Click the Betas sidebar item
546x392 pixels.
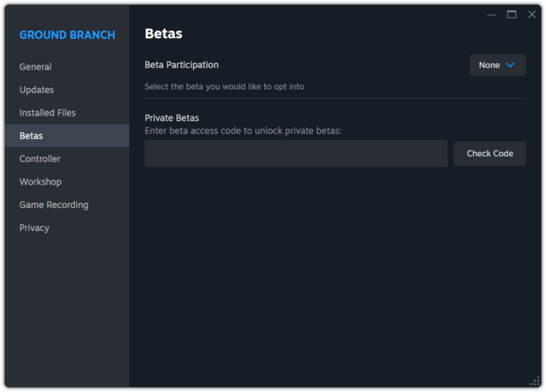click(31, 136)
